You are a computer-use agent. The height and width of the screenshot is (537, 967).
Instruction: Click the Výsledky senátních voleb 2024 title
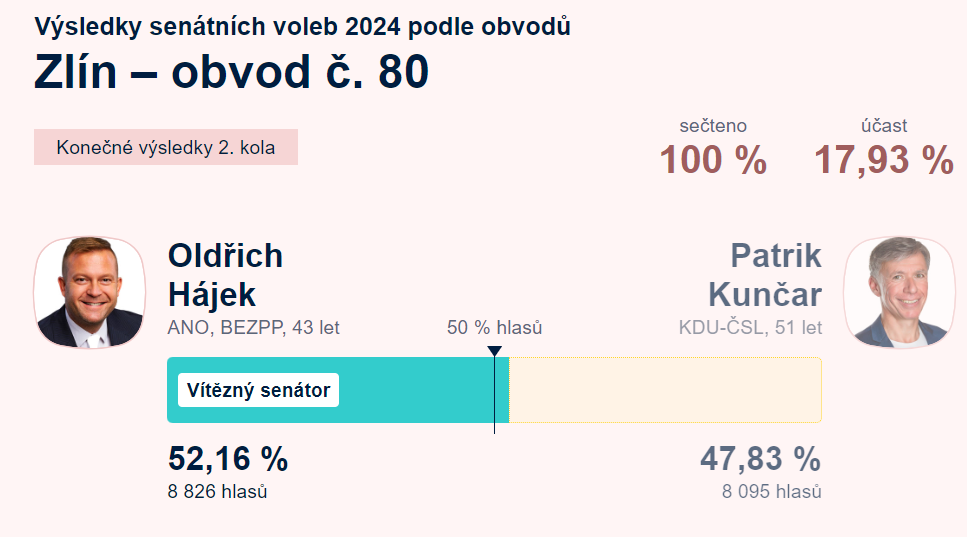[x=302, y=27]
